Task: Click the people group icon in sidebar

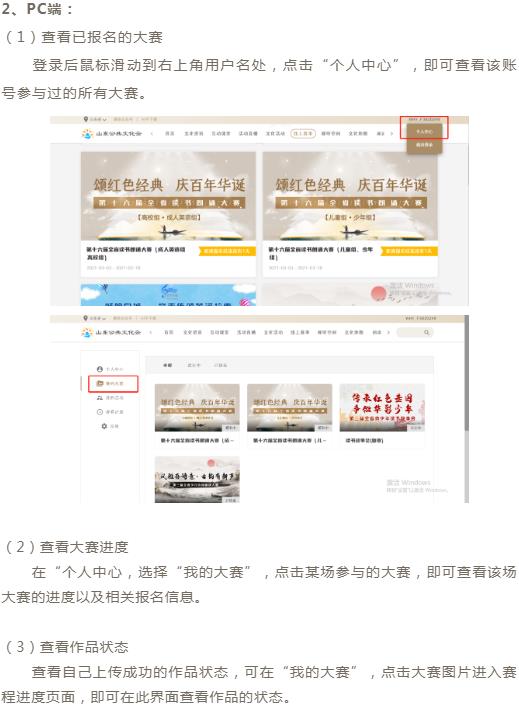Action: [100, 398]
